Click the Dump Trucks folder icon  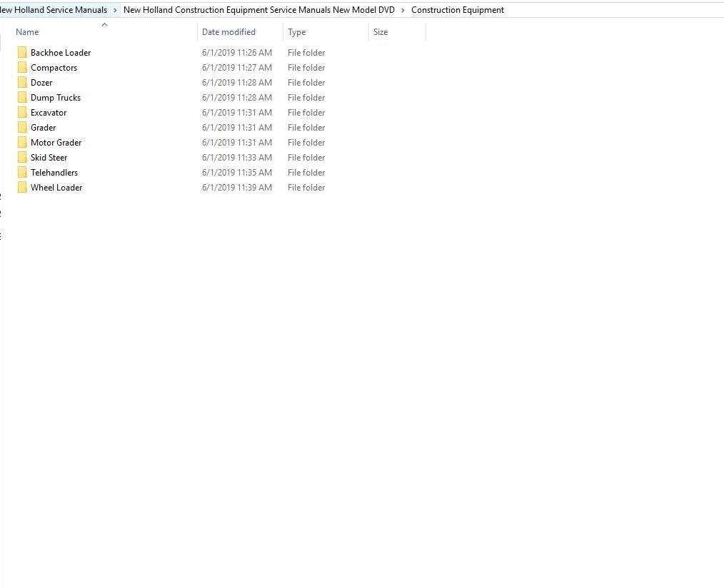click(22, 97)
